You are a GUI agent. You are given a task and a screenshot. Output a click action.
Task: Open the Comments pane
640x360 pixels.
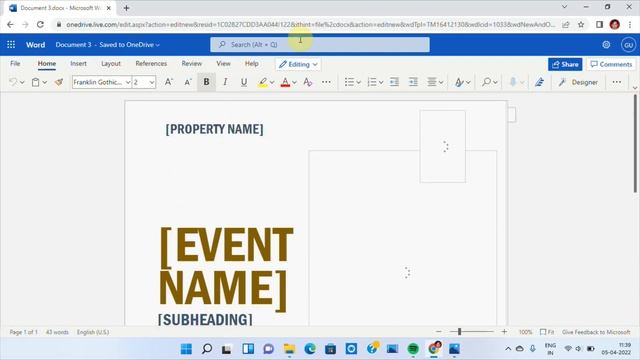(611, 64)
